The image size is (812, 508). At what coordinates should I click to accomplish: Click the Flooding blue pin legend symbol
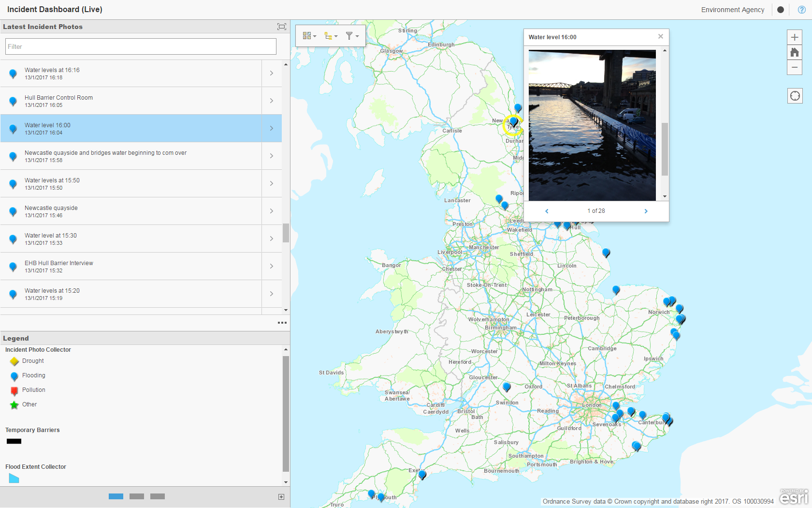pyautogui.click(x=14, y=376)
